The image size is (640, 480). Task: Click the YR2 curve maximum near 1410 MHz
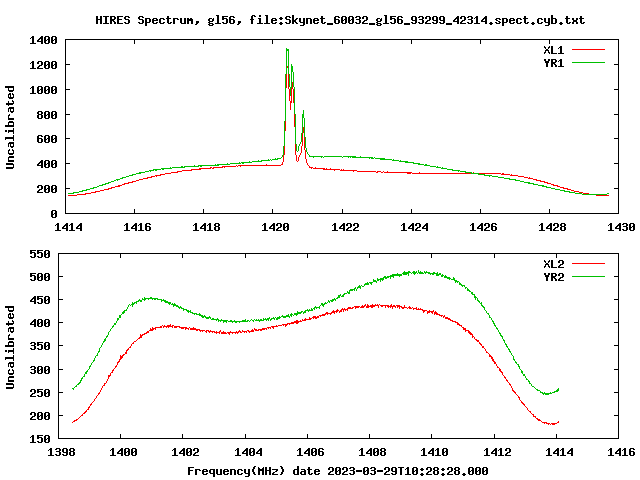pos(417,272)
